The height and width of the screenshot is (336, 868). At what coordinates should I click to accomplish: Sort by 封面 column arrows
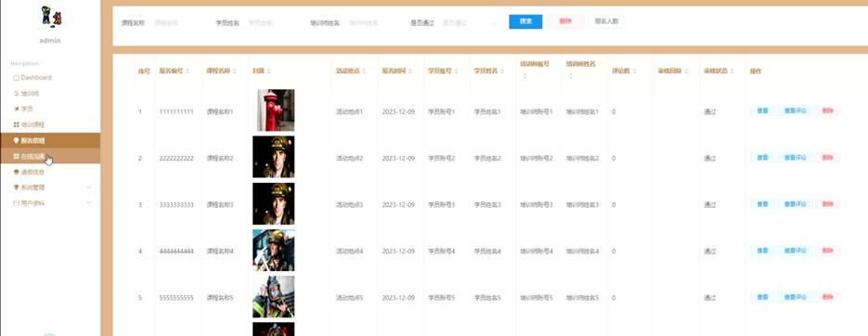coord(268,71)
